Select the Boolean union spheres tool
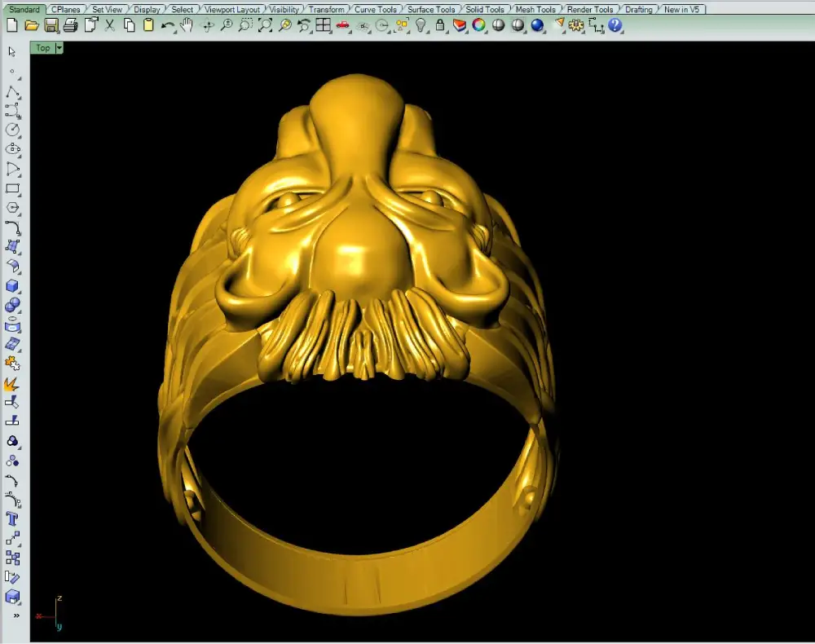This screenshot has width=815, height=644. pos(12,305)
